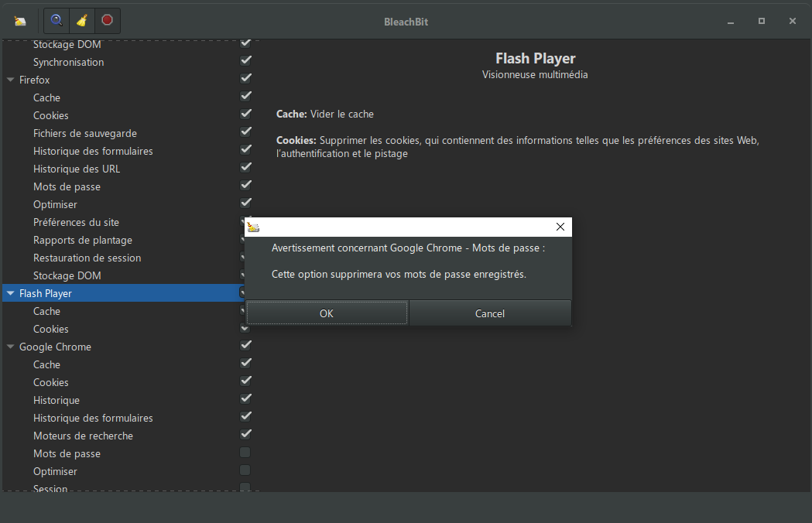Select Historique des formulaires under Firefox

93,151
